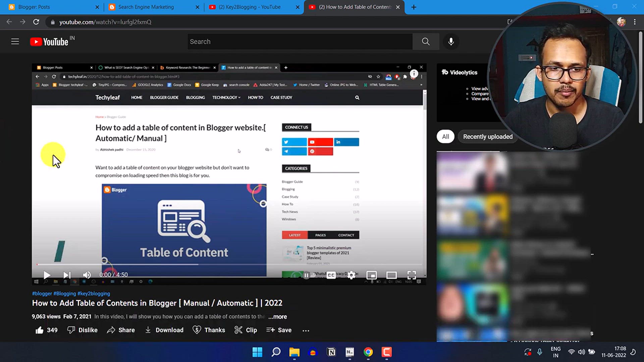Click the search magnifier button
644x362 pixels.
coord(426,42)
